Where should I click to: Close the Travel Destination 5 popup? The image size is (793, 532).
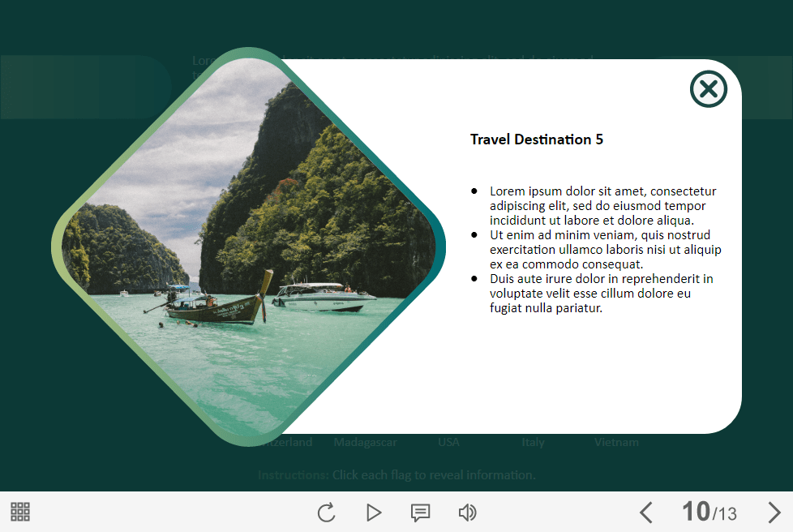pos(708,88)
